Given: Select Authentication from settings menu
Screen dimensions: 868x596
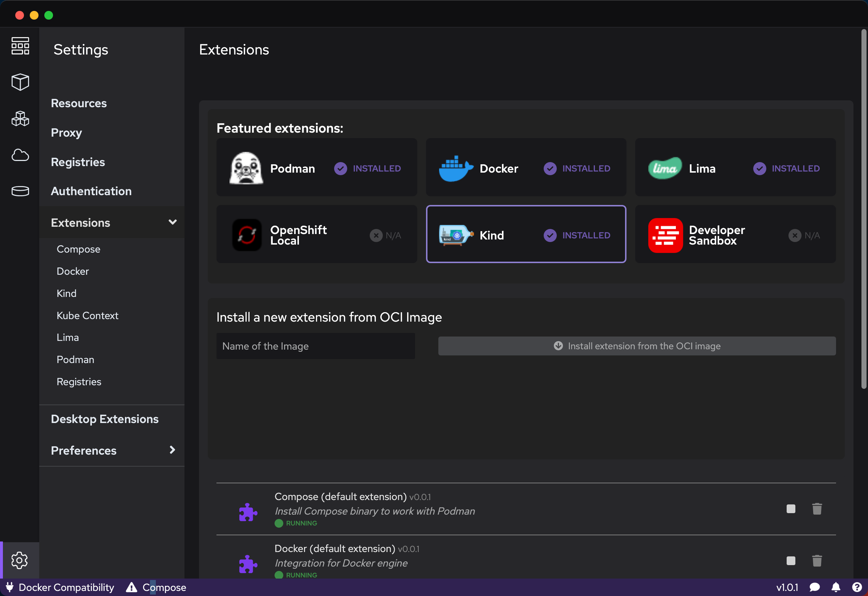Looking at the screenshot, I should tap(92, 192).
